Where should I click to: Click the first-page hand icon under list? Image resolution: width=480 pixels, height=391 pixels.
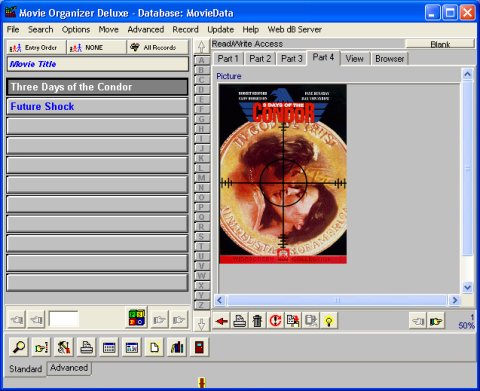[17, 320]
